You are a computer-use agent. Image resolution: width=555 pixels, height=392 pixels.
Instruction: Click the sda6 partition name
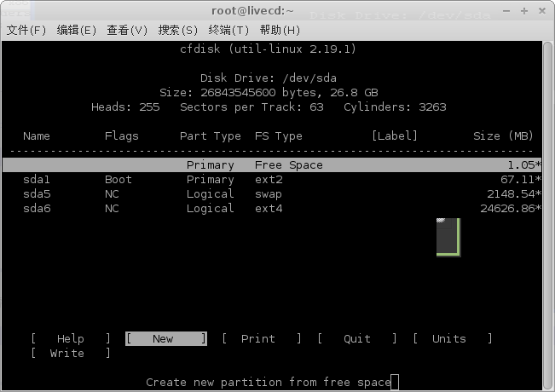click(37, 209)
